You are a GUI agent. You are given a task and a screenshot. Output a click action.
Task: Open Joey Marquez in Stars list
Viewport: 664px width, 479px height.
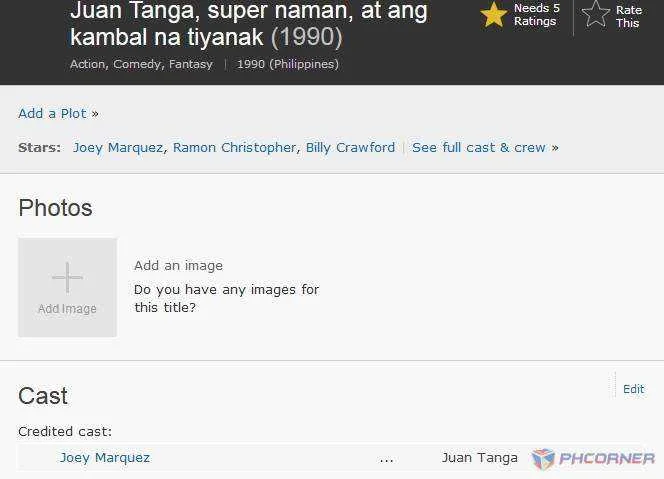(118, 147)
